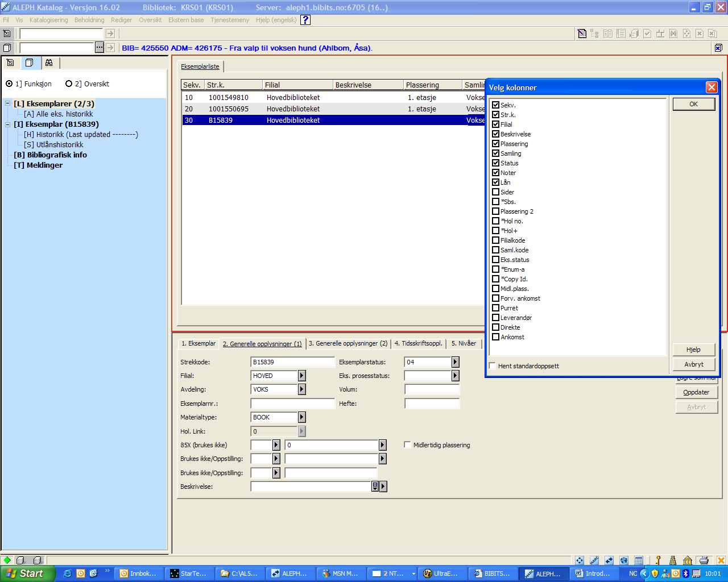Screen dimensions: 728x582
Task: Check the Hent standardoppsett option
Action: pos(493,366)
